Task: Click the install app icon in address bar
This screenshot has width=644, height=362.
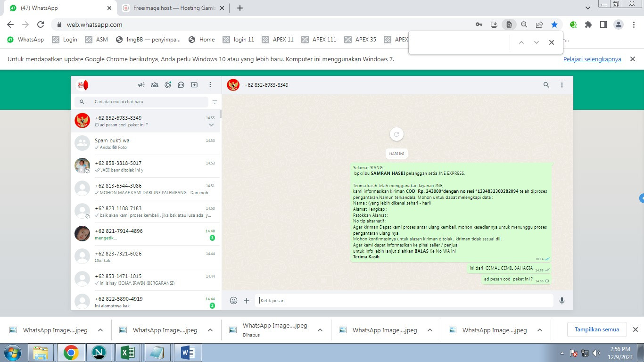Action: pyautogui.click(x=494, y=25)
